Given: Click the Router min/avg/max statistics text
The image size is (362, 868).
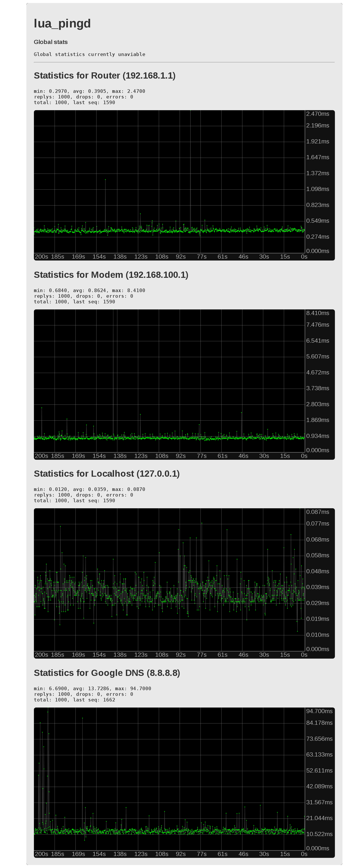Looking at the screenshot, I should (89, 91).
